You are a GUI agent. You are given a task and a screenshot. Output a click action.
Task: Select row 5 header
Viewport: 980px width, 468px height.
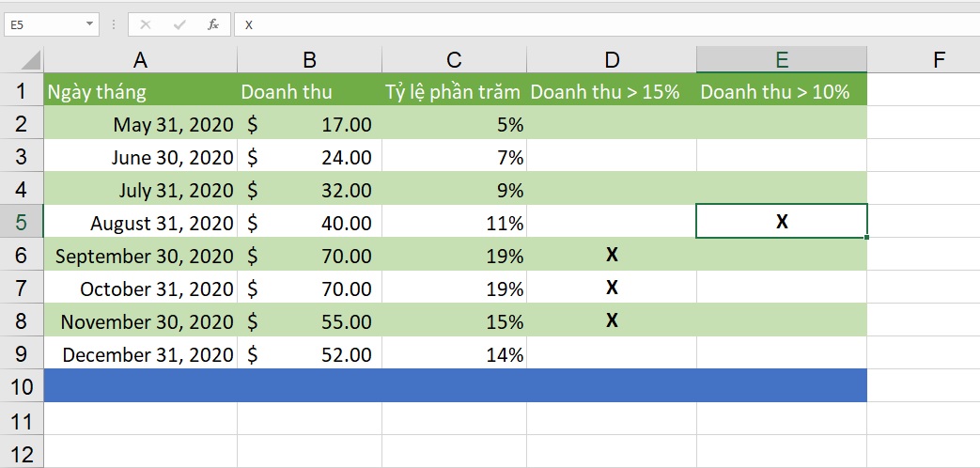22,223
